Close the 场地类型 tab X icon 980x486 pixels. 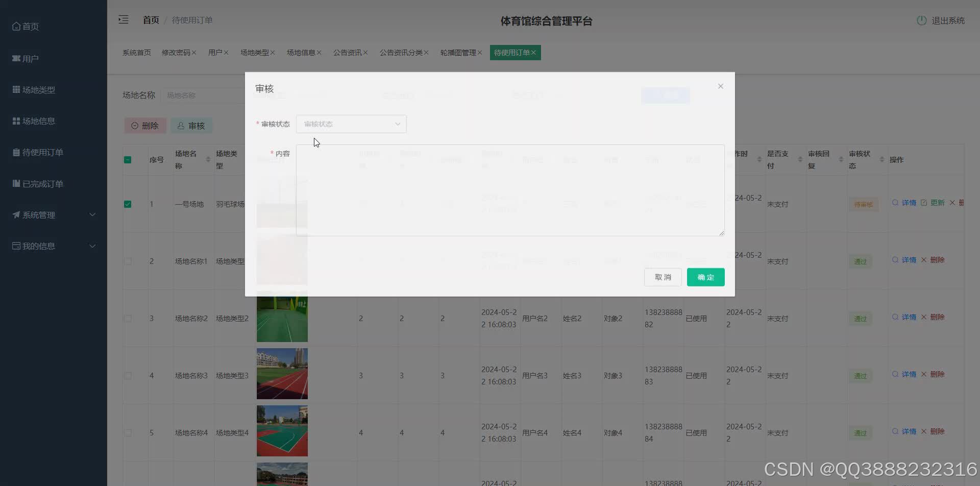click(273, 53)
